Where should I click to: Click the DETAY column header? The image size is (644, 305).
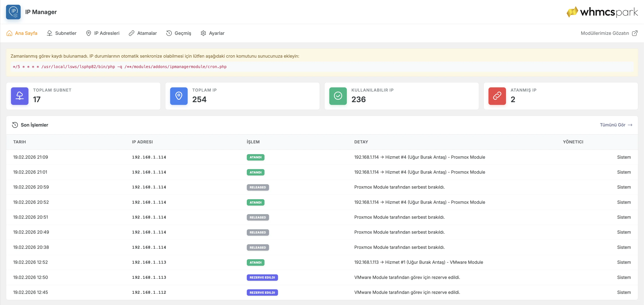[361, 142]
